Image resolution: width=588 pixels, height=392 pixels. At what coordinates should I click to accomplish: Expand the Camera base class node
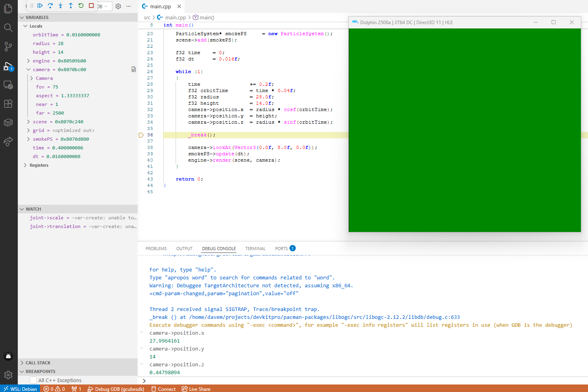(32, 78)
